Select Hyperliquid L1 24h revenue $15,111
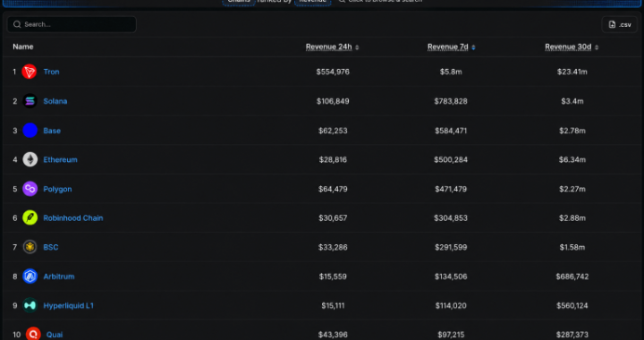Viewport: 644px width, 340px height. click(x=333, y=305)
